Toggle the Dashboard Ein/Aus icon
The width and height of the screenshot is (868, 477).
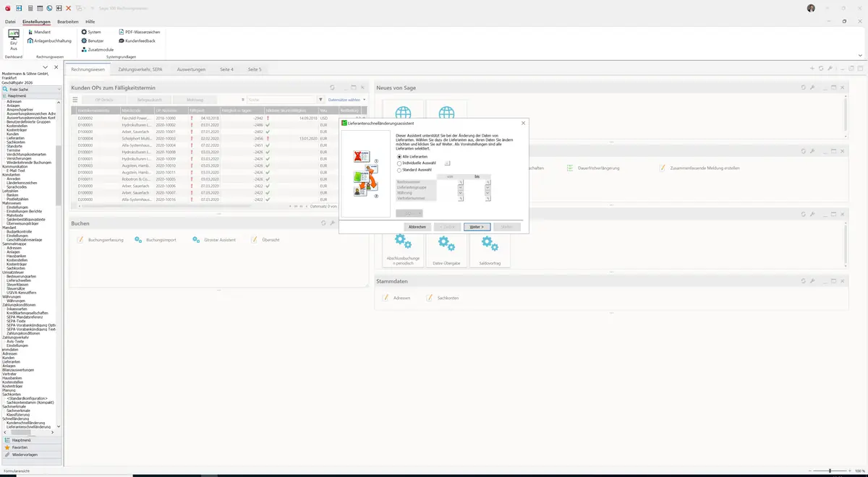(14, 39)
